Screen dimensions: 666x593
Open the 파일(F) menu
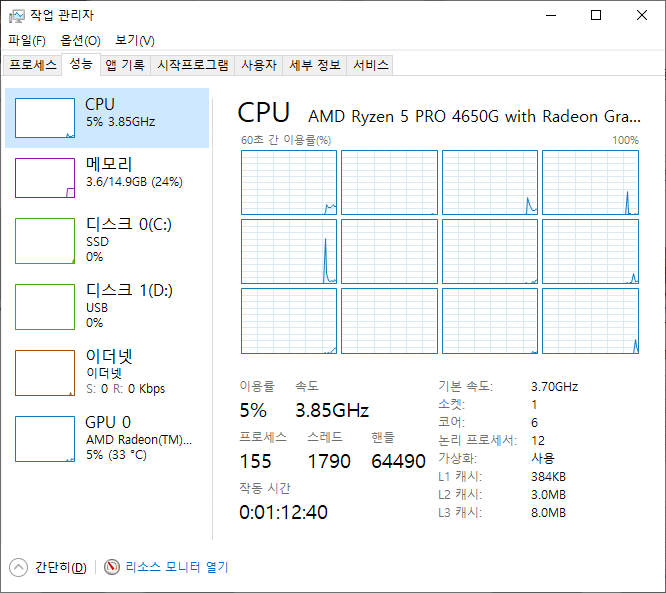27,41
